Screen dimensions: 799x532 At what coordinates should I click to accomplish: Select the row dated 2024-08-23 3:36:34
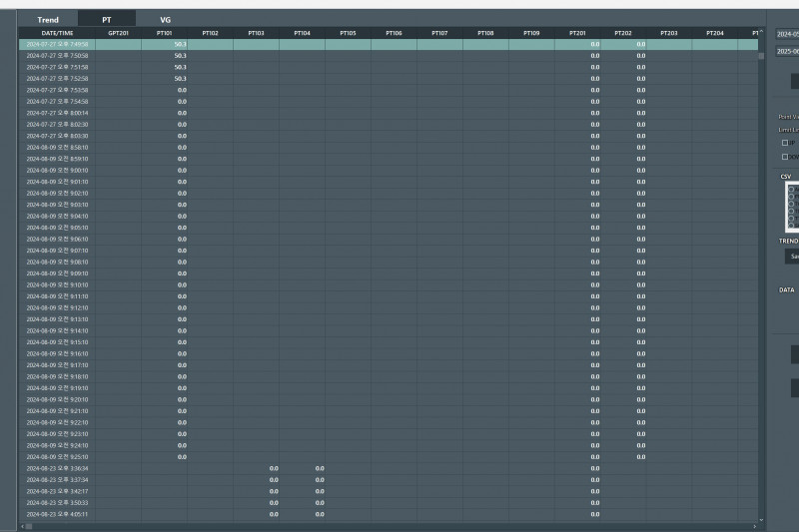(57, 468)
